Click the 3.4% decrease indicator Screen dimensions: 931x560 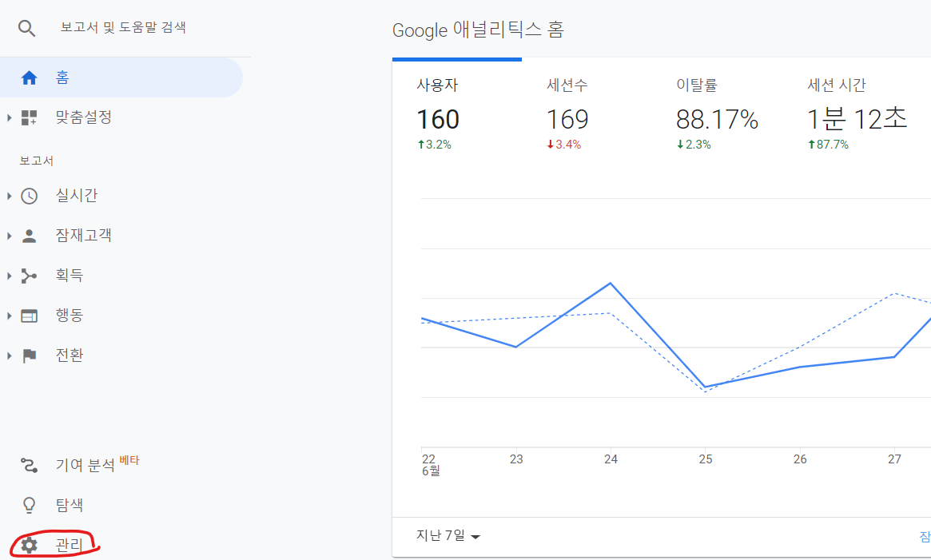(x=564, y=145)
